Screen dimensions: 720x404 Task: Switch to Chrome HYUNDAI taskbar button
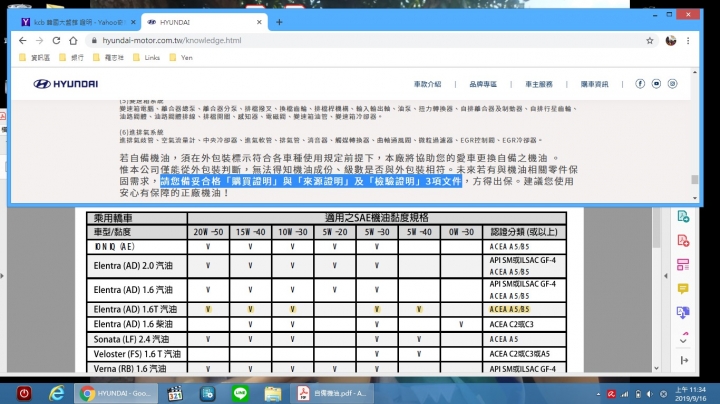116,393
